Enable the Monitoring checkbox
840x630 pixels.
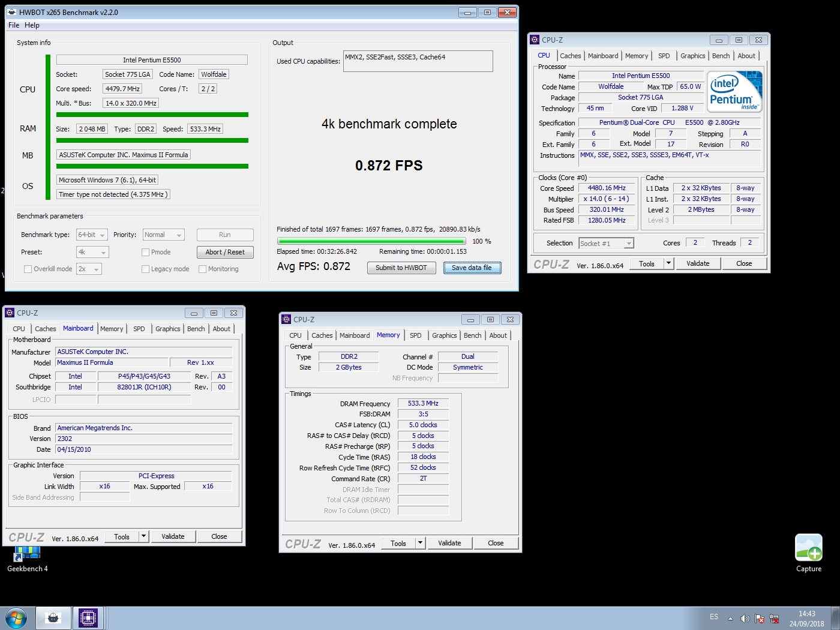(202, 269)
